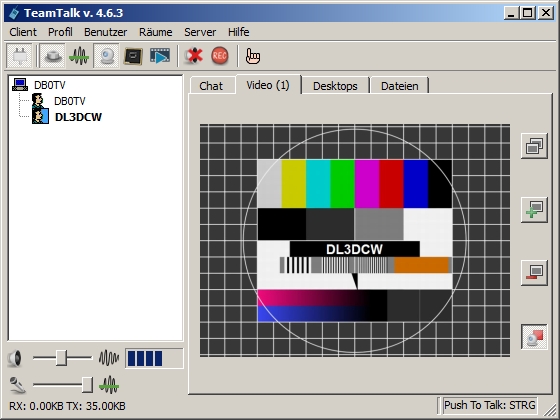The height and width of the screenshot is (420, 560).
Task: Maximize the TeamTalk window
Action: tap(528, 13)
